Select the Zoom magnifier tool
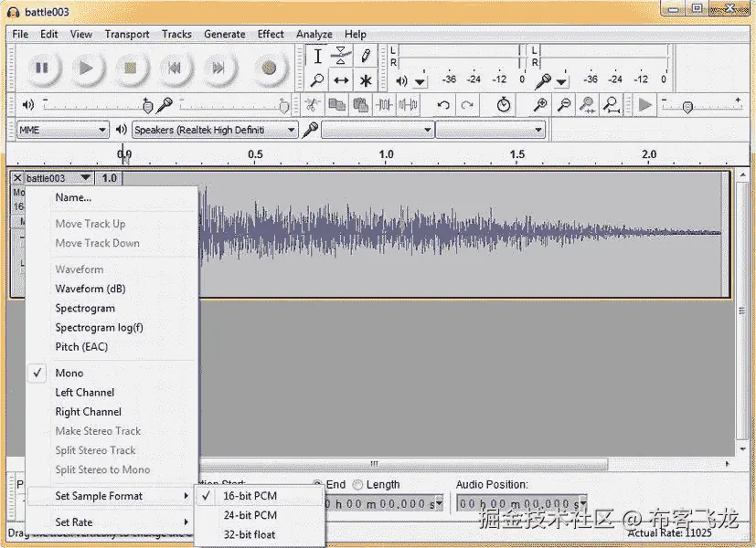 [317, 80]
